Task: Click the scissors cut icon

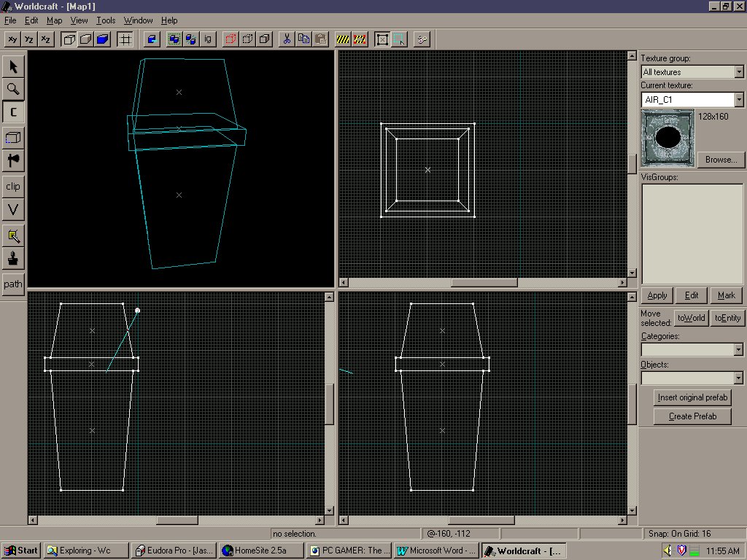Action: (x=286, y=39)
